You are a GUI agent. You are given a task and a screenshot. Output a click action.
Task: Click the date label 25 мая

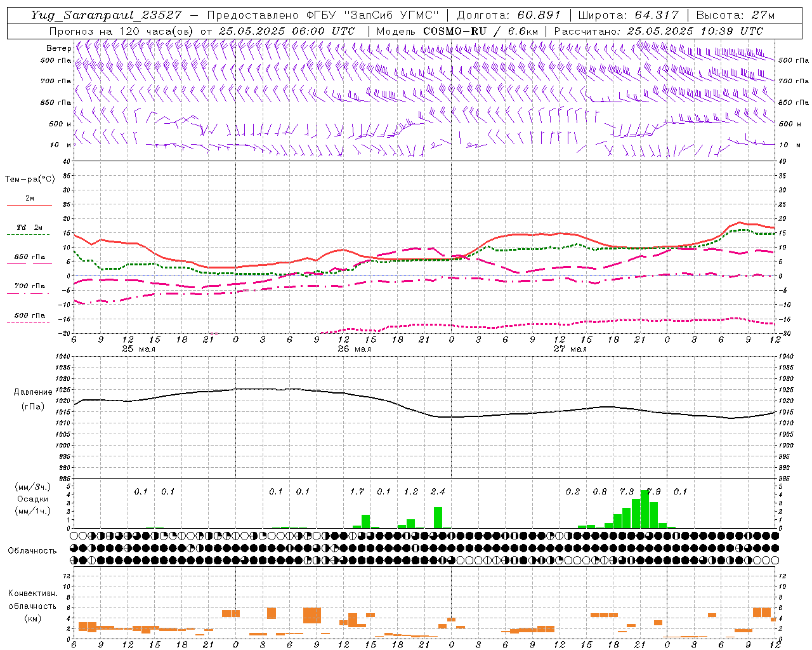tap(138, 349)
